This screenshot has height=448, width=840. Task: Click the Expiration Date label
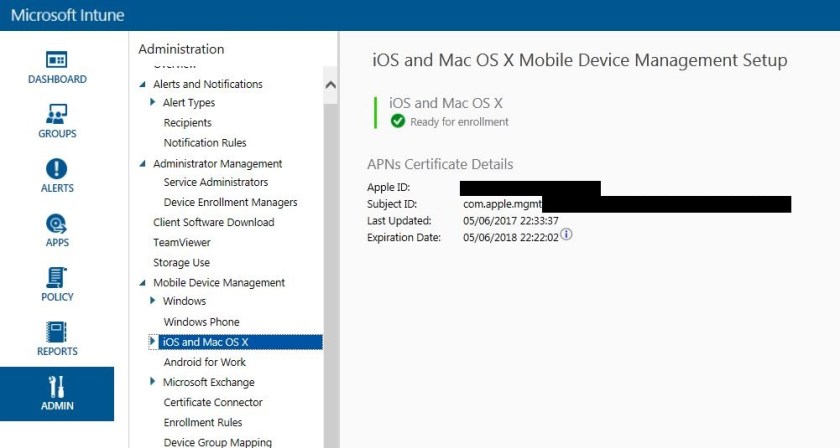coord(403,237)
